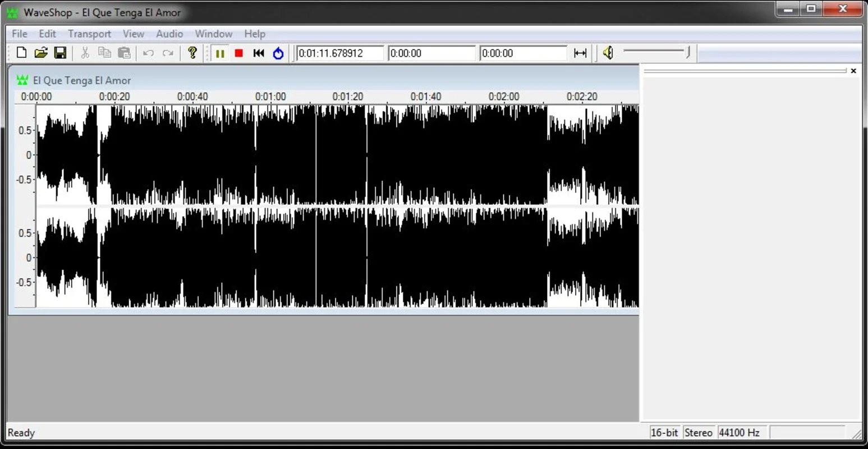Open the Audio menu
The height and width of the screenshot is (449, 868).
(169, 34)
